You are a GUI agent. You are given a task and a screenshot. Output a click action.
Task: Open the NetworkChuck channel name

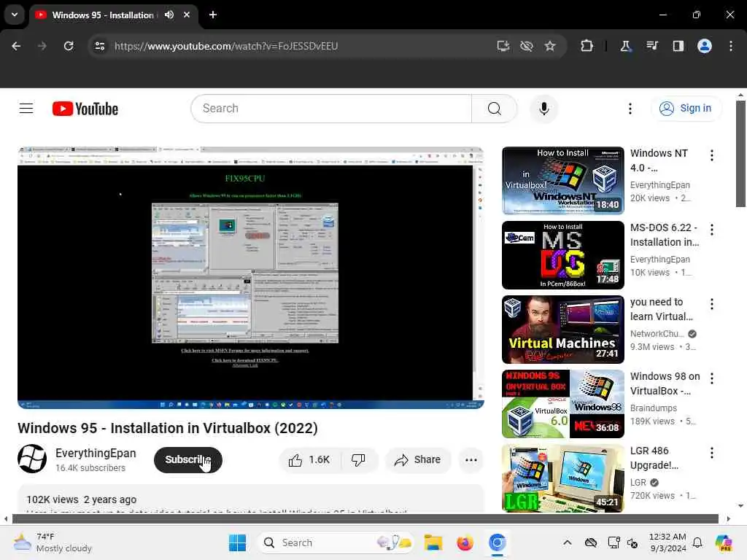[657, 334]
